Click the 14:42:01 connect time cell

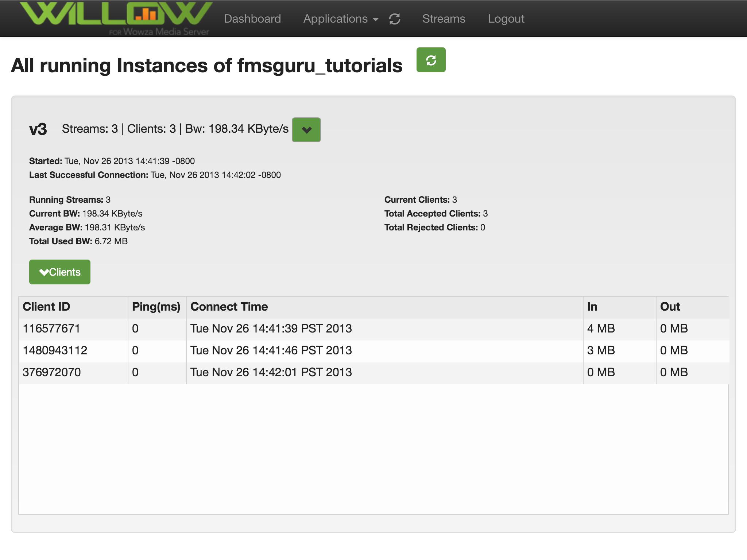[x=271, y=372]
